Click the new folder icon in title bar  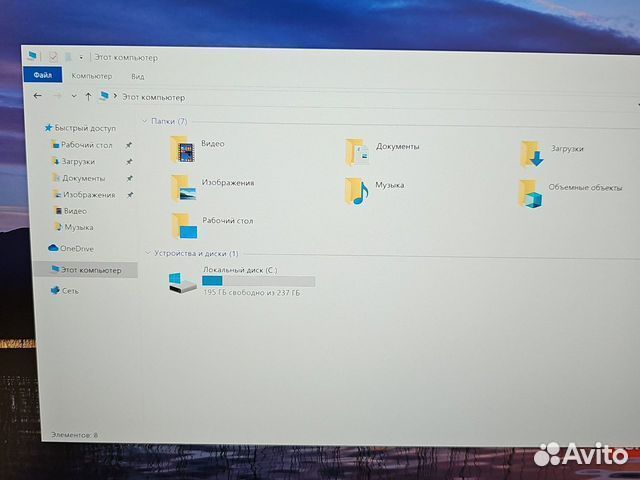click(x=68, y=57)
